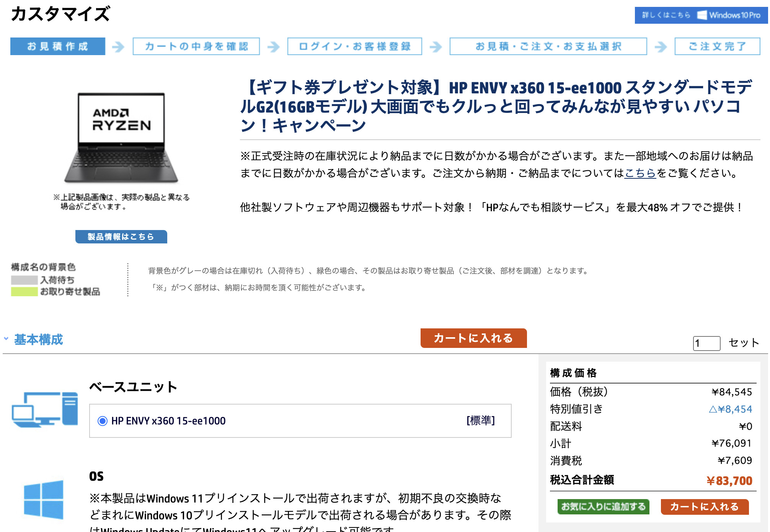Click the top orange カートに入れる button
Viewport: 770px width, 532px height.
[473, 338]
